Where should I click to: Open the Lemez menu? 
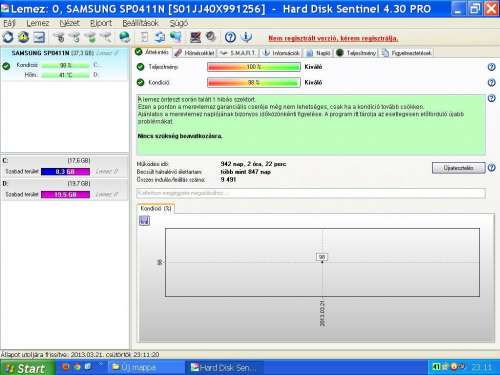[38, 23]
